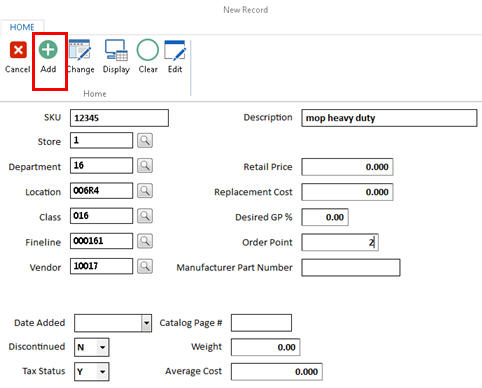Expand the Tax Status dropdown

coord(102,372)
